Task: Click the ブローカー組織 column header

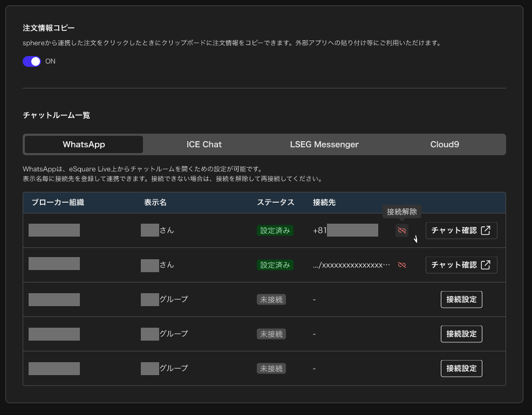Action: click(58, 203)
